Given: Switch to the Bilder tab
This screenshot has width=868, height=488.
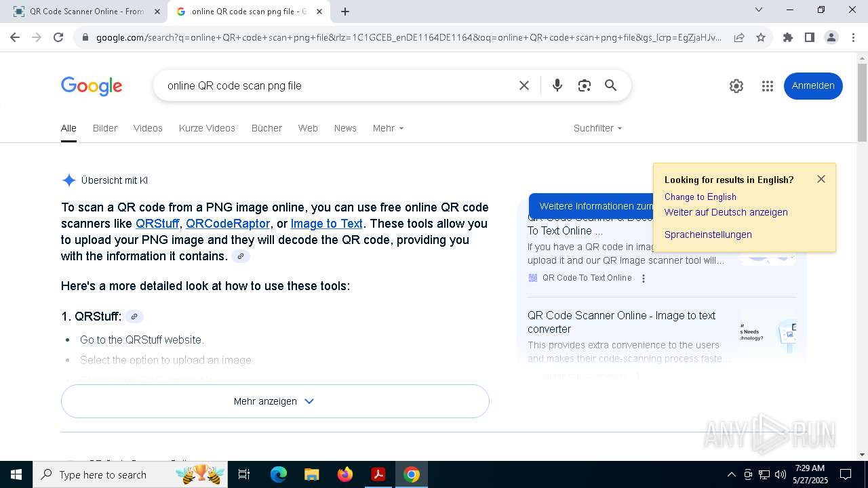Looking at the screenshot, I should [105, 128].
